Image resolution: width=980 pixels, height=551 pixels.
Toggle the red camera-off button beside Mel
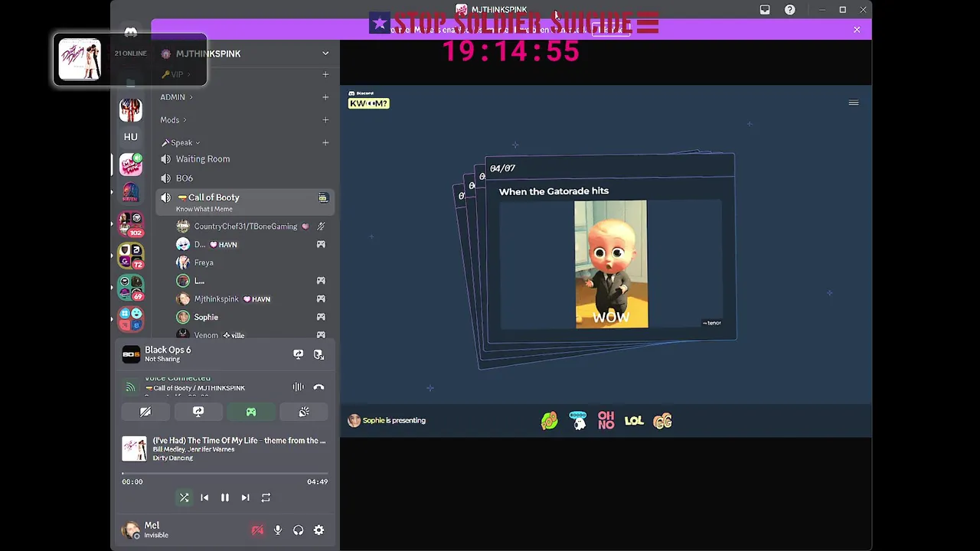257,530
